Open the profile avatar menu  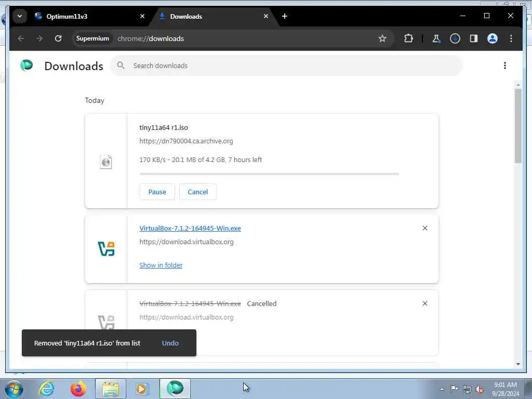tap(493, 38)
